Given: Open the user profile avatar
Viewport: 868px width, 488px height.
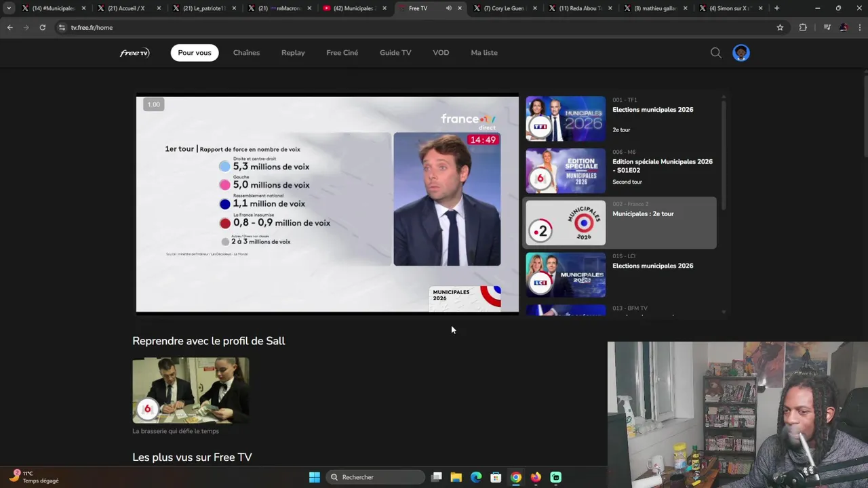Looking at the screenshot, I should (x=741, y=53).
